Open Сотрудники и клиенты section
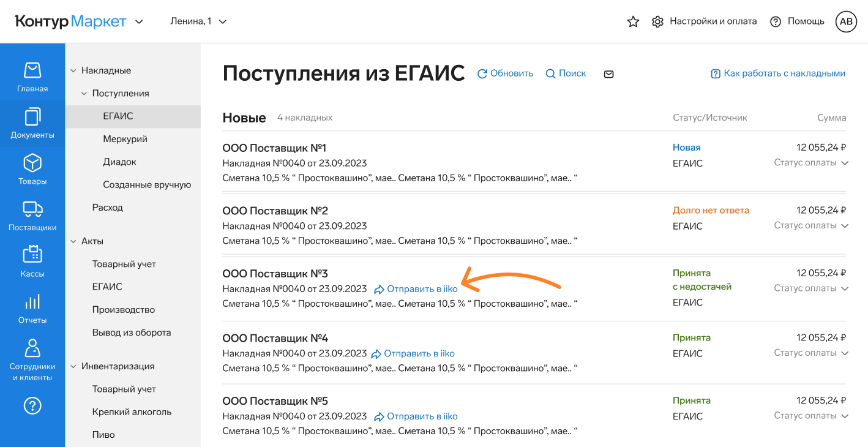868x447 pixels. pyautogui.click(x=32, y=360)
